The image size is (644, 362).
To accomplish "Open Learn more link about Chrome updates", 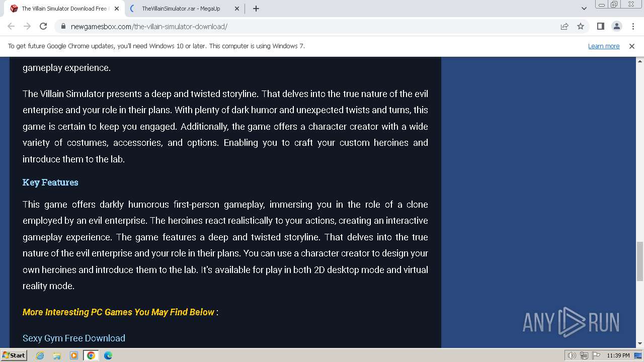I will pyautogui.click(x=604, y=46).
